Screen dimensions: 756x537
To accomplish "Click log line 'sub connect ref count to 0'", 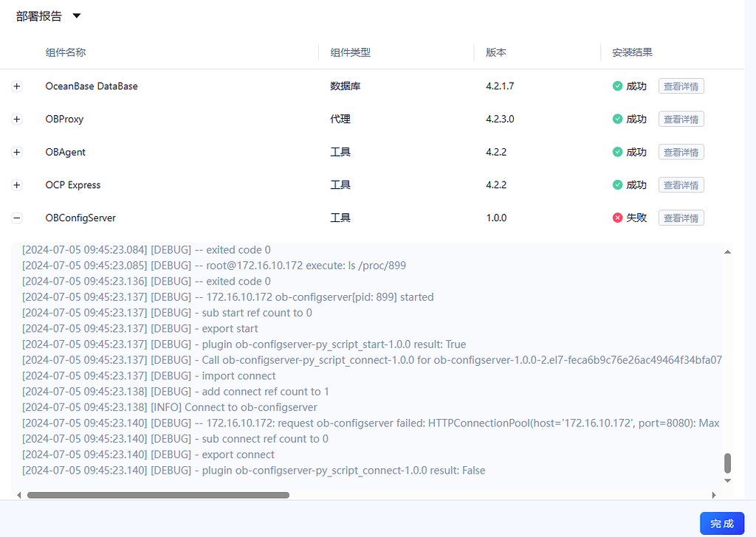I will coord(176,439).
